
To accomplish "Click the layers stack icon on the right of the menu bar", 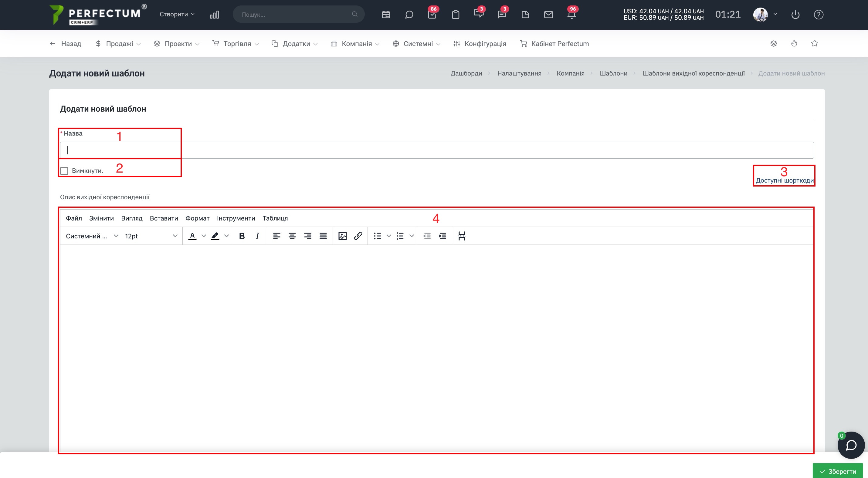I will click(774, 43).
